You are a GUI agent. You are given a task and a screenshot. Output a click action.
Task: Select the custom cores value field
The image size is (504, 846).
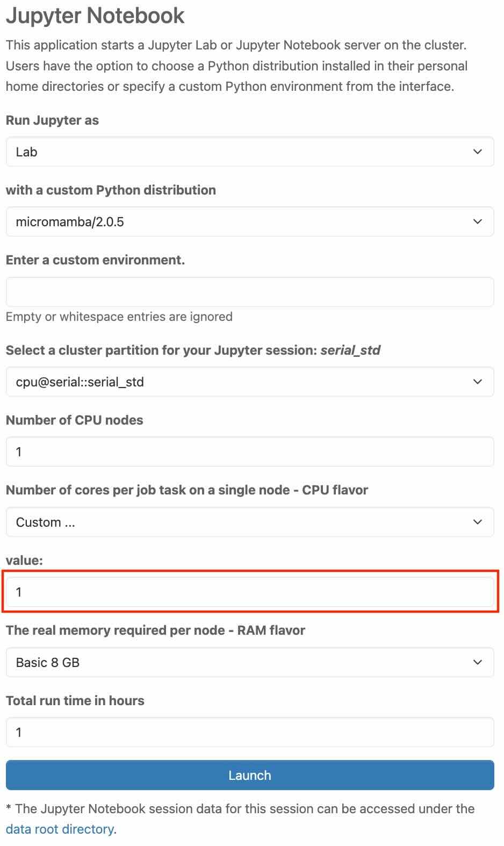click(x=250, y=592)
